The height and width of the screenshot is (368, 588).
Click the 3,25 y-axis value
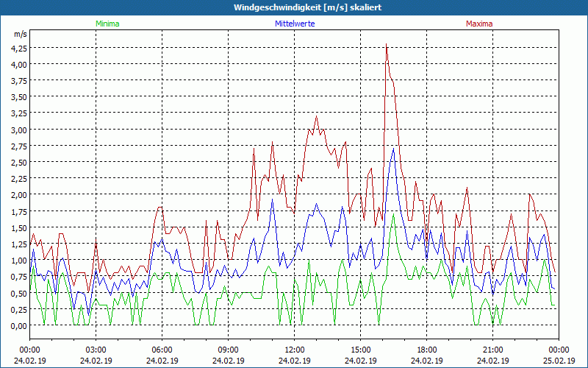point(21,113)
